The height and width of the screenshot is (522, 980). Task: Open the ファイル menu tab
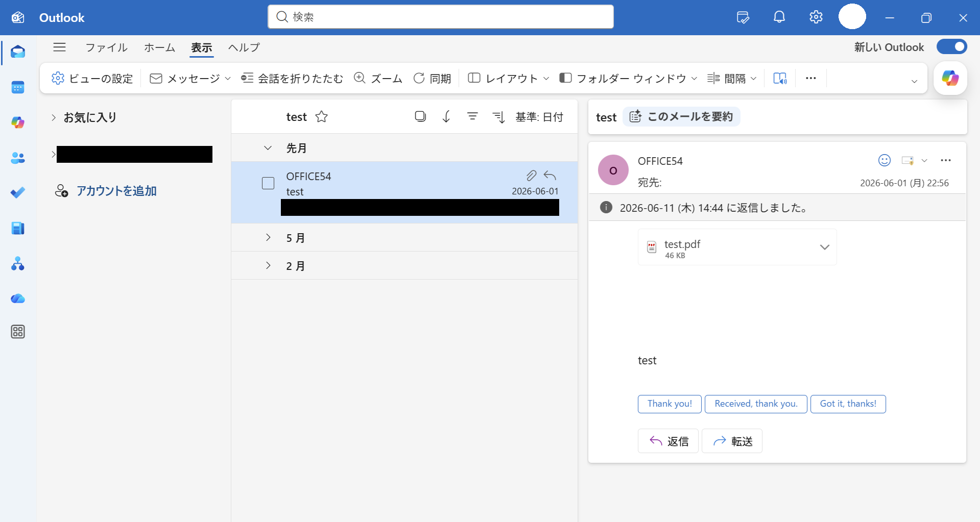[x=106, y=47]
